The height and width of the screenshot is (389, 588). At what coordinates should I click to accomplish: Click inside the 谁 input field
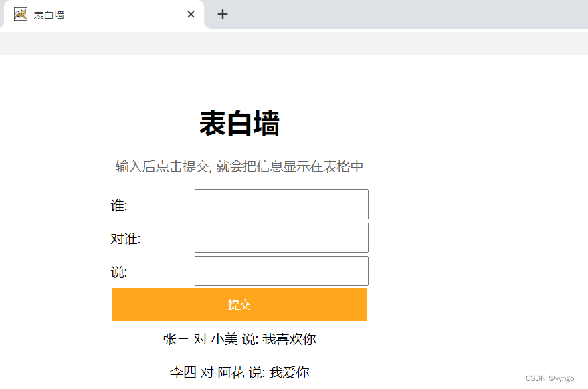click(x=281, y=204)
